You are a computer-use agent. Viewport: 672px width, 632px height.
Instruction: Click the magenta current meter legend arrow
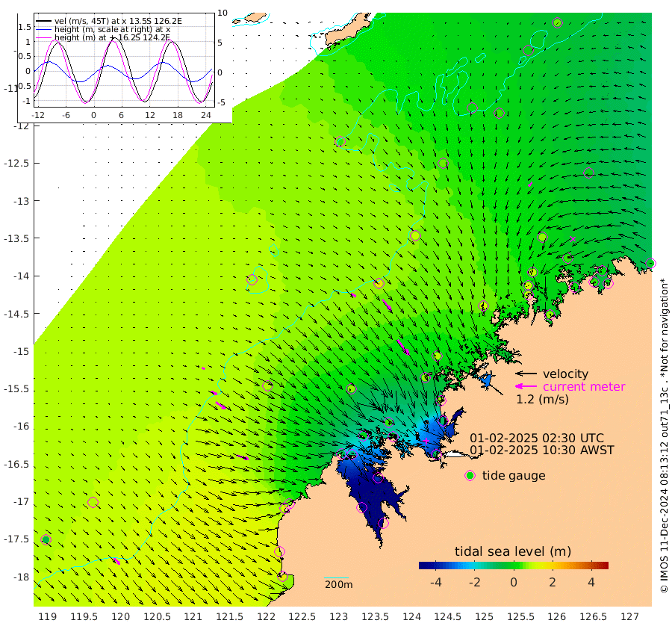526,386
